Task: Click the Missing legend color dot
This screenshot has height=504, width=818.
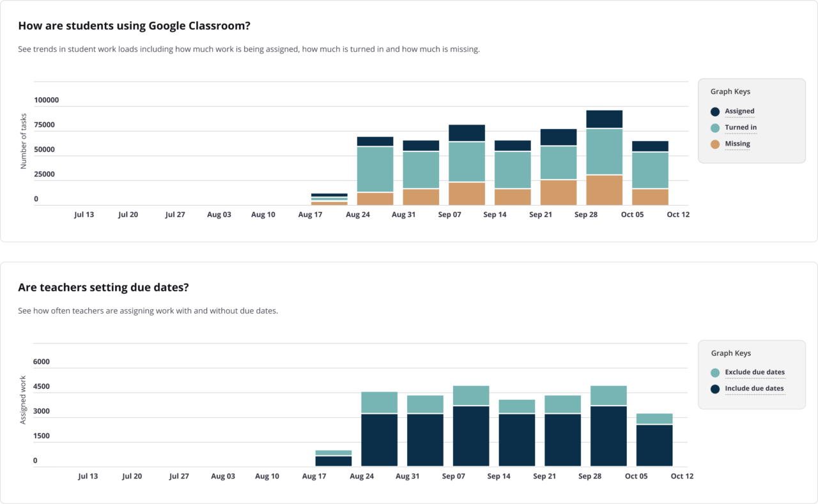Action: [x=714, y=143]
